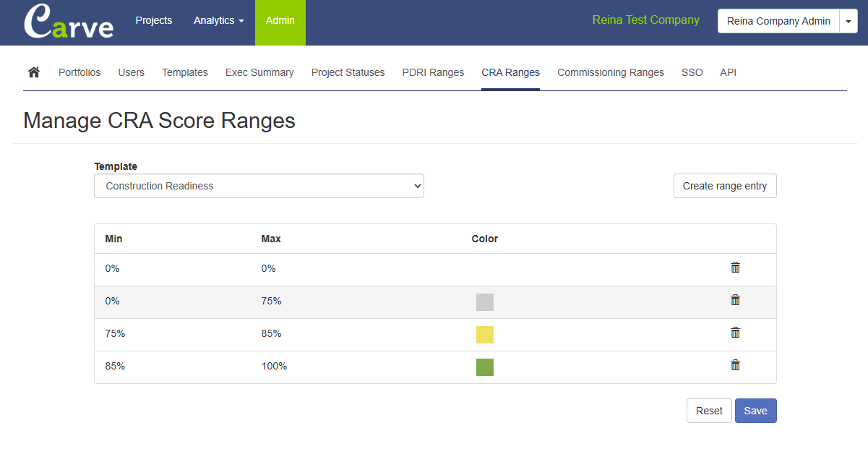This screenshot has height=470, width=868.
Task: Open the Reina Company Admin caret dropdown
Action: [848, 22]
